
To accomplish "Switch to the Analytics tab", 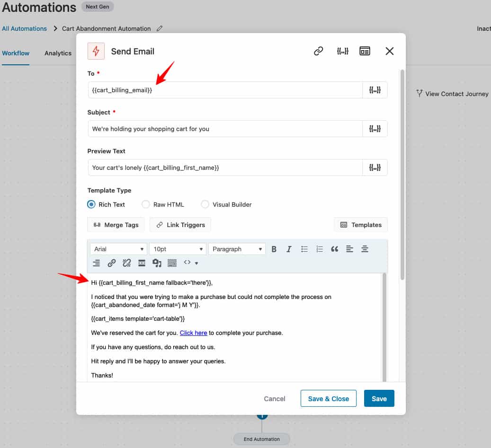I will 58,53.
